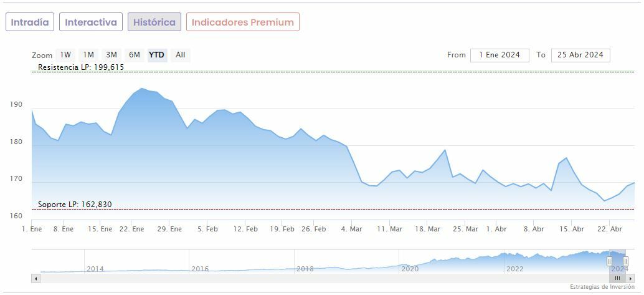Click the scrollbar thumb grip

(617, 278)
